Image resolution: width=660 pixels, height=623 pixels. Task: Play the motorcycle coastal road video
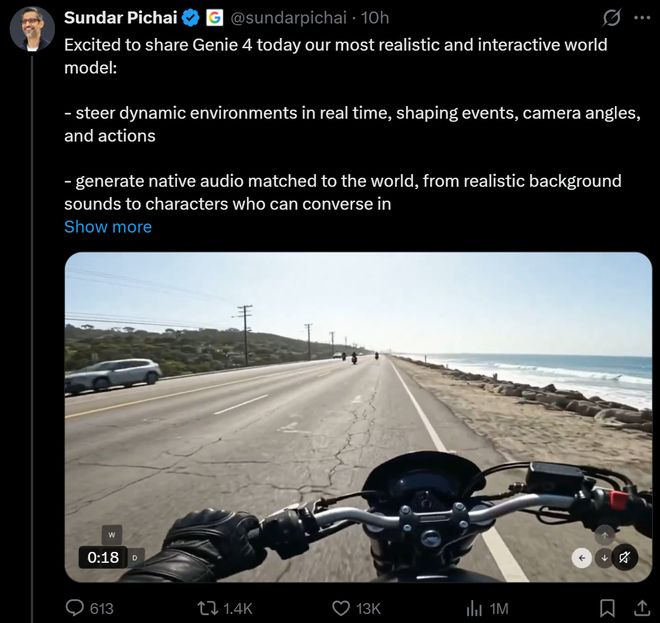pyautogui.click(x=358, y=417)
